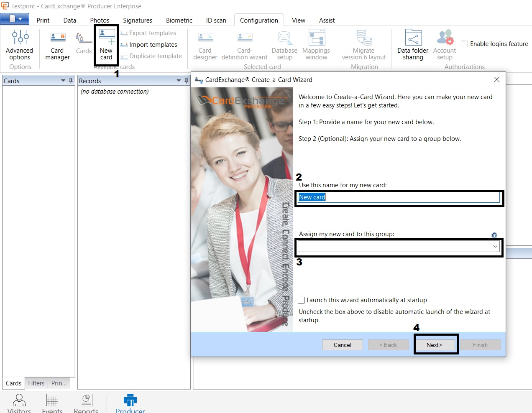The width and height of the screenshot is (532, 413).
Task: Click the Finish button in wizard
Action: point(480,345)
